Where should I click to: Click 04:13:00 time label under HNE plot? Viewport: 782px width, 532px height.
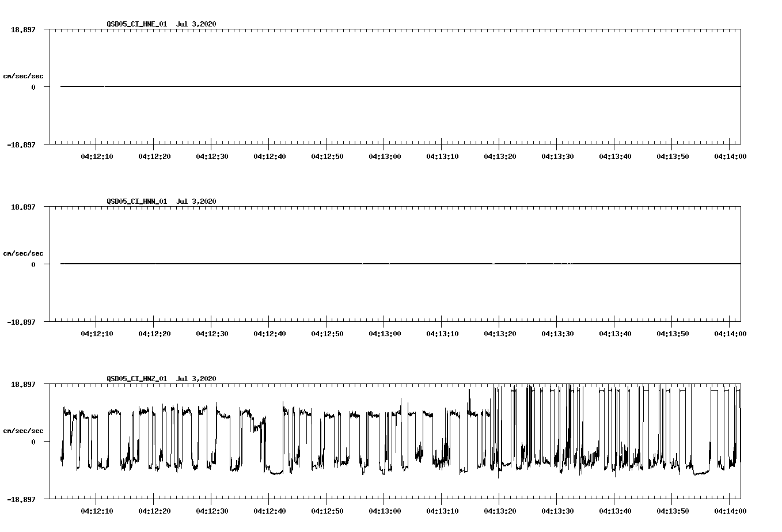coord(385,157)
